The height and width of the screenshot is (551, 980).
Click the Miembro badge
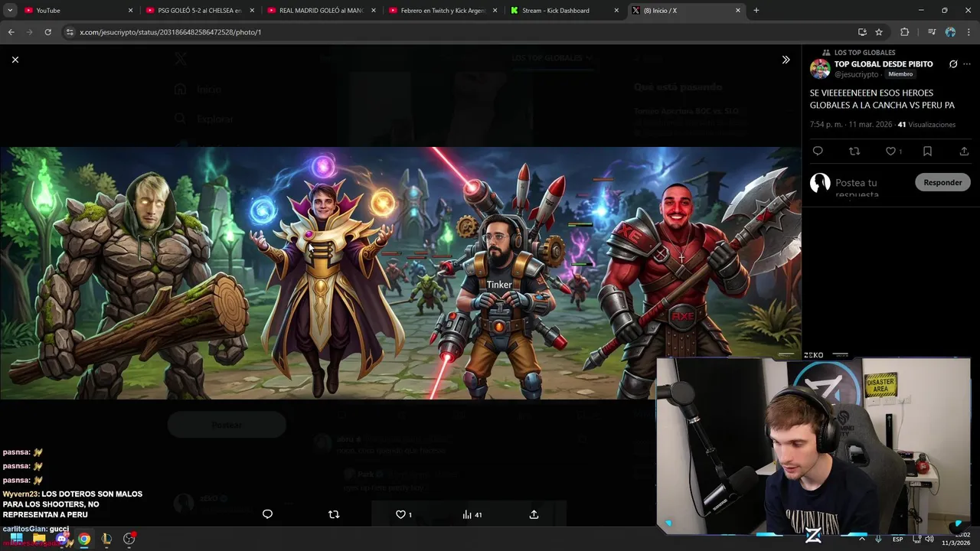(900, 74)
